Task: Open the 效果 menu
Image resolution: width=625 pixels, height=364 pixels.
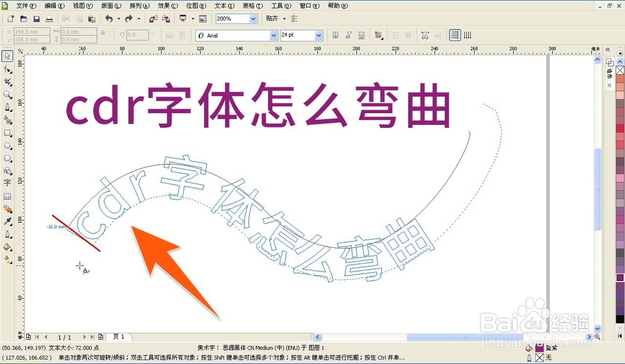Action: click(x=167, y=6)
